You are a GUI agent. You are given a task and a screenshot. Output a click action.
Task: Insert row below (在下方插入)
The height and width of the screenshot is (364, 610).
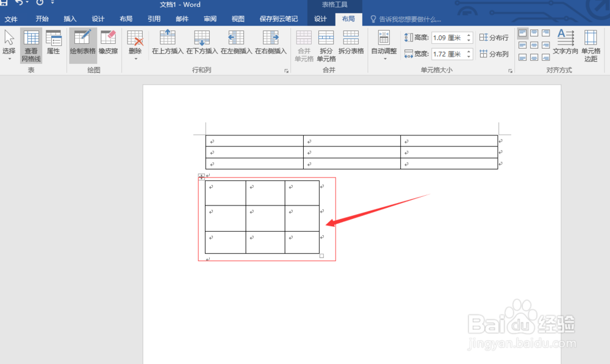tap(202, 43)
